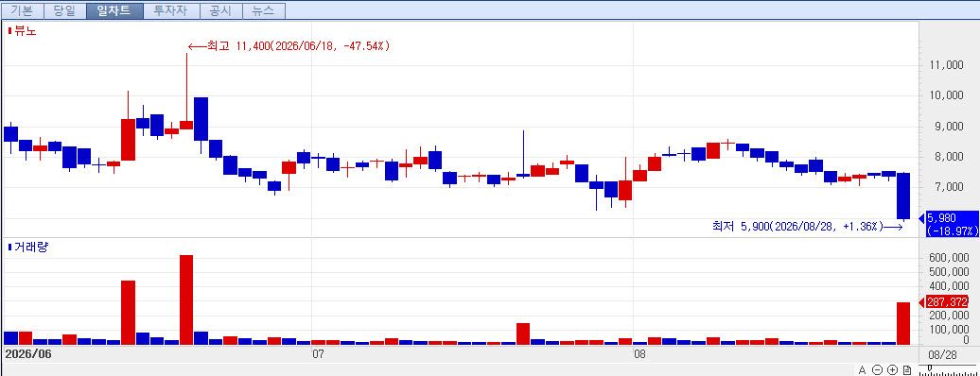Click the 최저 5,900 low annotation
The height and width of the screenshot is (376, 980).
[807, 226]
